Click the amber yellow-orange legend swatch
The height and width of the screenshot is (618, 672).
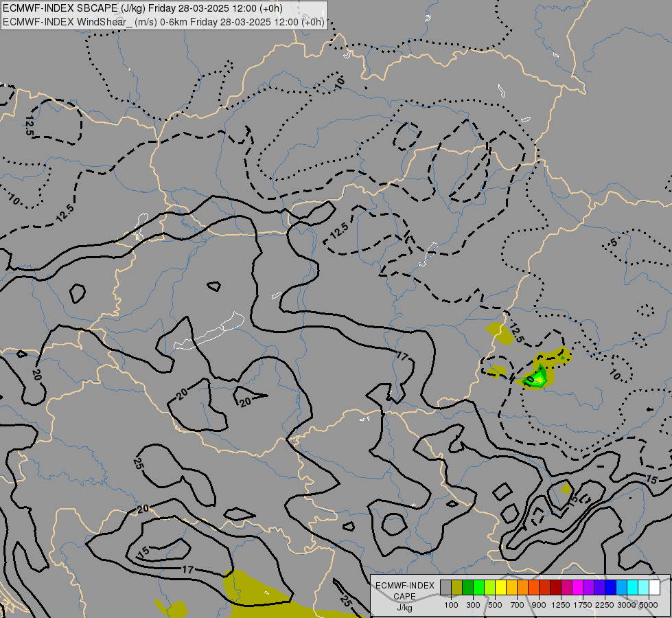[511, 588]
